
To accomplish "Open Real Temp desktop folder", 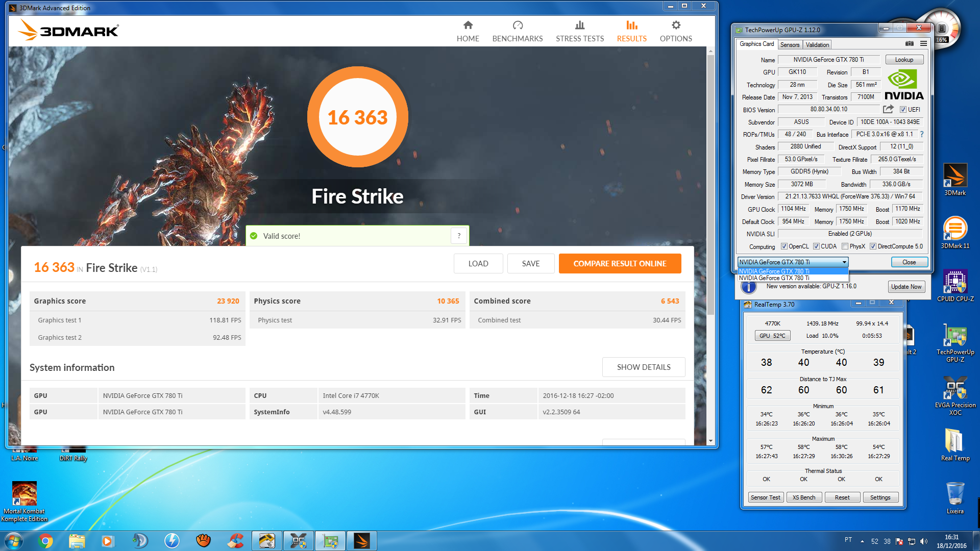I will pyautogui.click(x=955, y=444).
